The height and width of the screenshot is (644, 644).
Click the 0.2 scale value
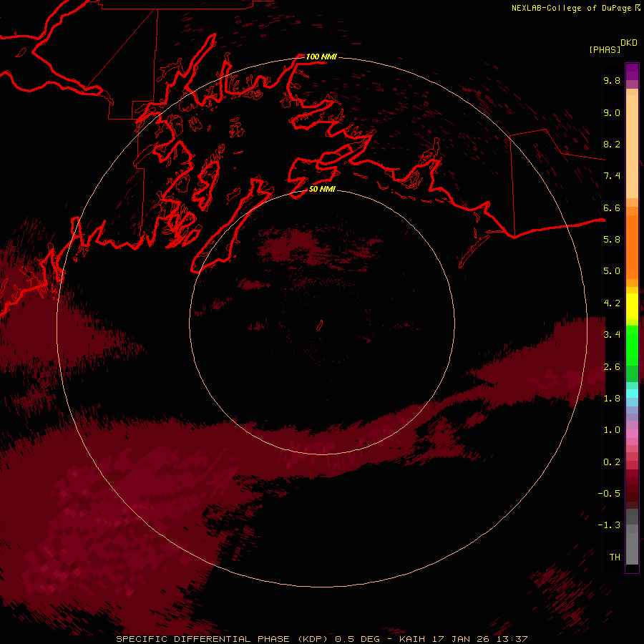click(612, 462)
